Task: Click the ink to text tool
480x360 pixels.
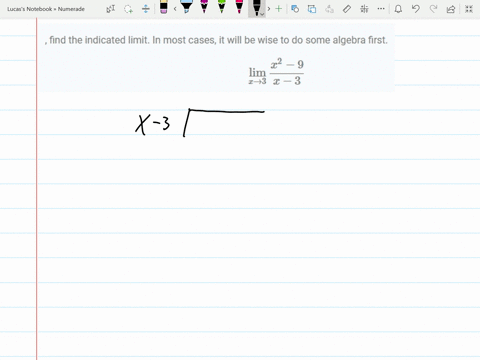Action: (329, 9)
